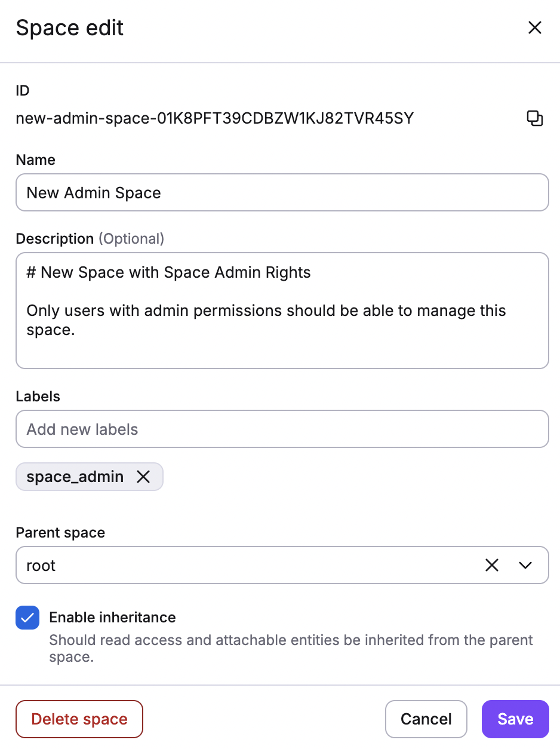The height and width of the screenshot is (749, 560).
Task: Click the Space edit dialog title
Action: coord(69,27)
